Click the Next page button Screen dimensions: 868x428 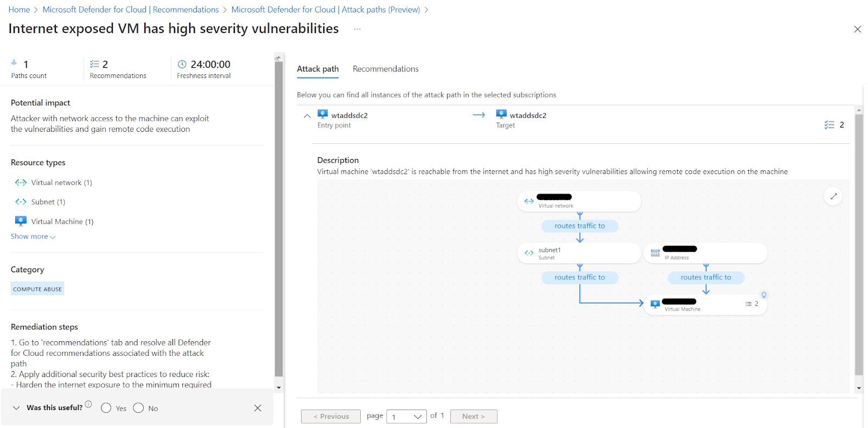coord(473,417)
